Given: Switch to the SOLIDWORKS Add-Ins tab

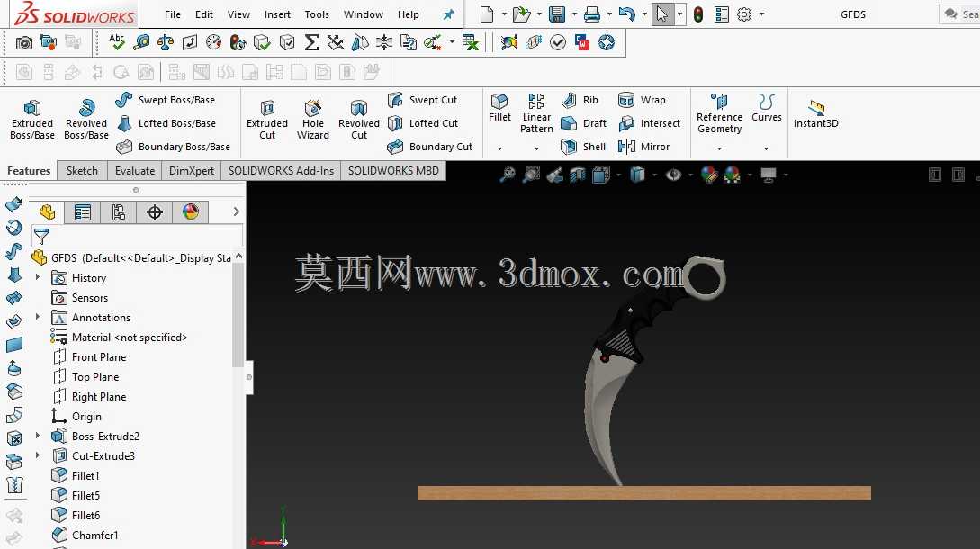Looking at the screenshot, I should coord(281,171).
